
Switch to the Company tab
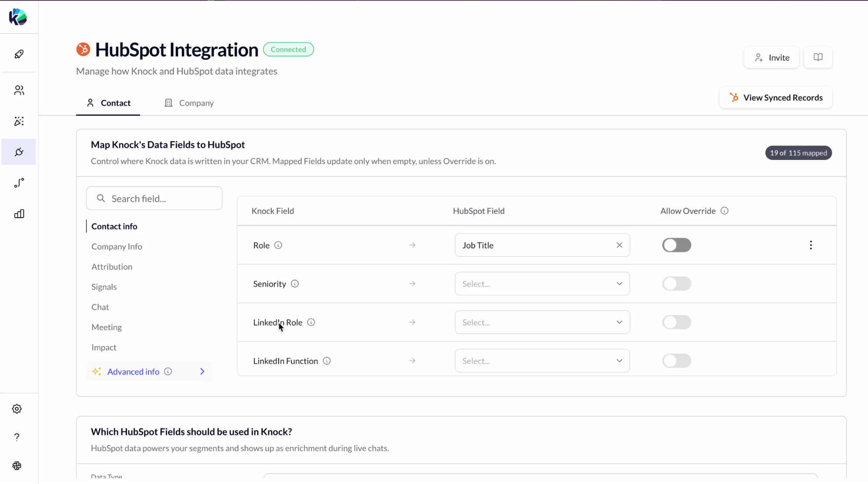tap(189, 103)
